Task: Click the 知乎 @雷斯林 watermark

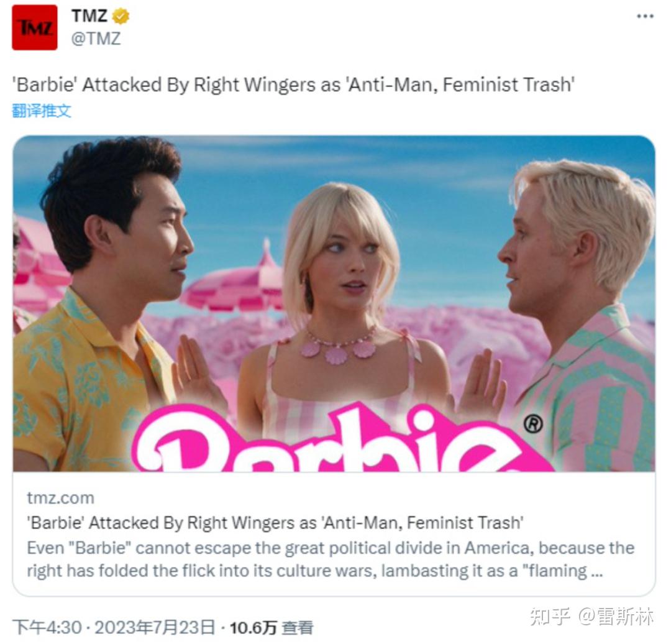Action: (x=591, y=617)
